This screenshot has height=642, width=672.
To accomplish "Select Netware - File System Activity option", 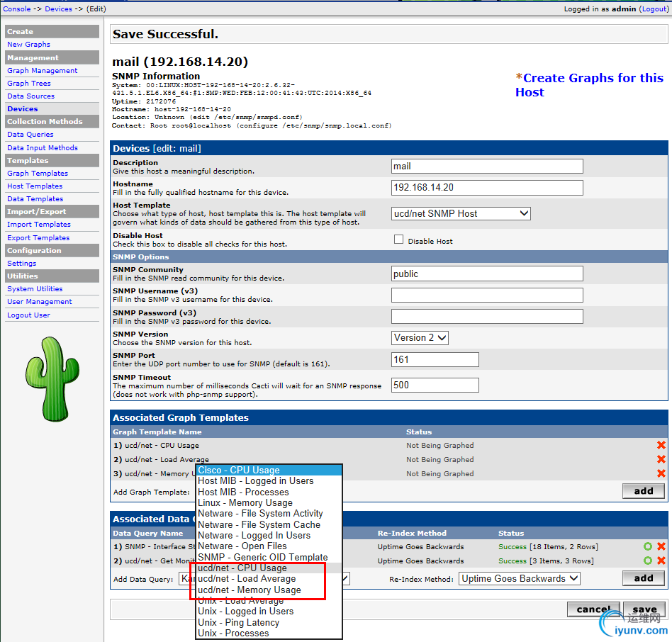I will pos(269,514).
